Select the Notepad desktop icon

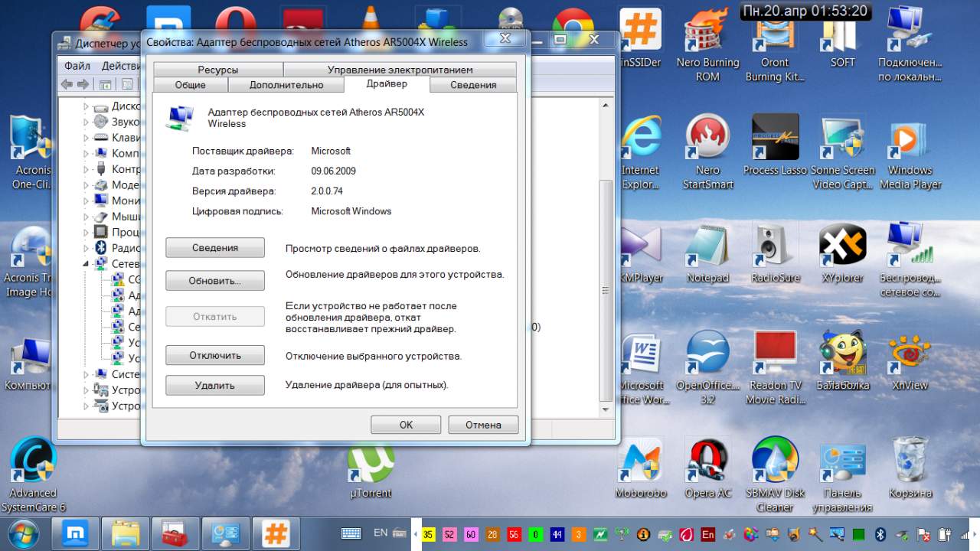tap(707, 253)
